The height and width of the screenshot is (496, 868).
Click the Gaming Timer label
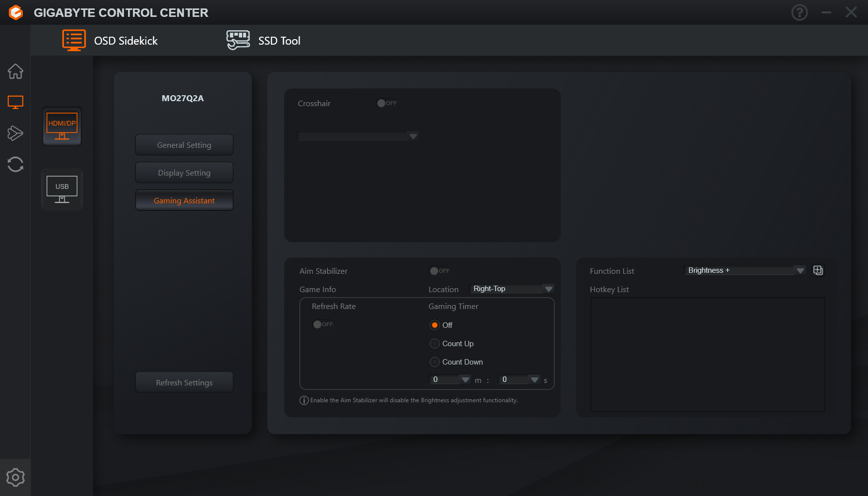(x=453, y=307)
